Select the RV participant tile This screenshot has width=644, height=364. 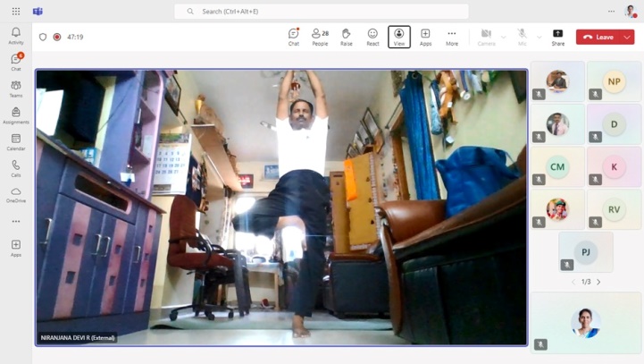pyautogui.click(x=614, y=209)
